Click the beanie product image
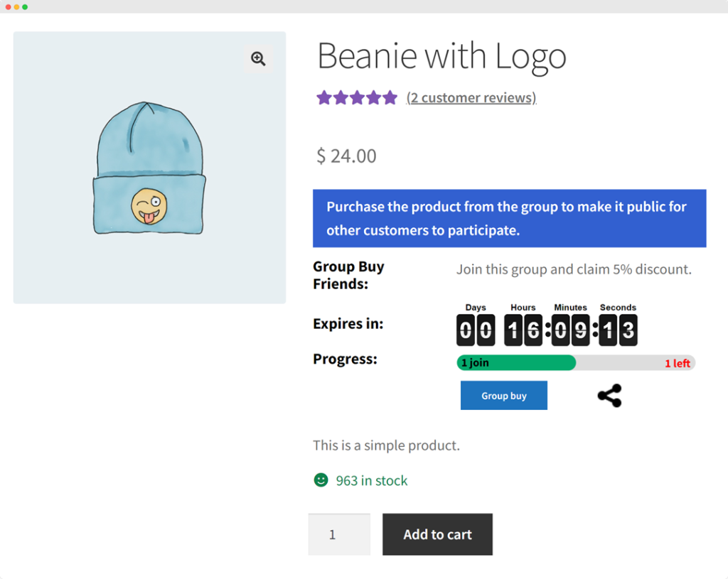This screenshot has width=728, height=579. (149, 168)
